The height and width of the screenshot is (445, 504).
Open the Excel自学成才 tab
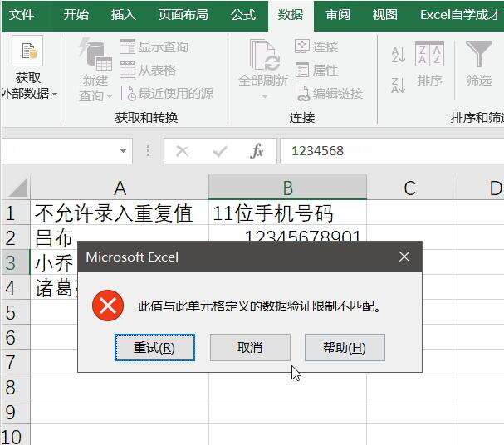(460, 15)
